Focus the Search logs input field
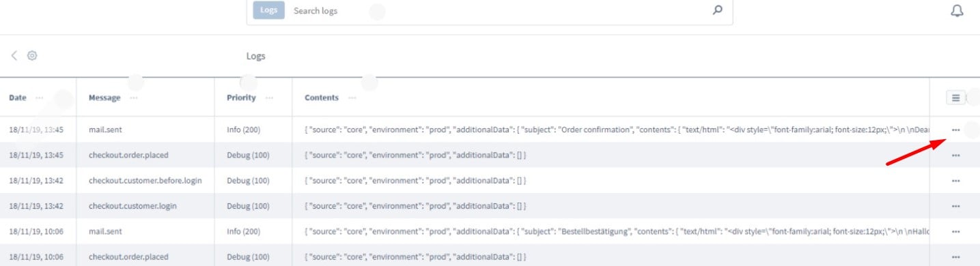This screenshot has height=266, width=980. 499,11
